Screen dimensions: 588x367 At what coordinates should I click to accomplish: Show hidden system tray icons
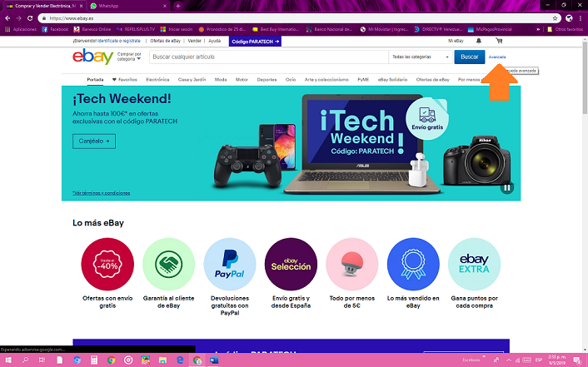pos(509,360)
